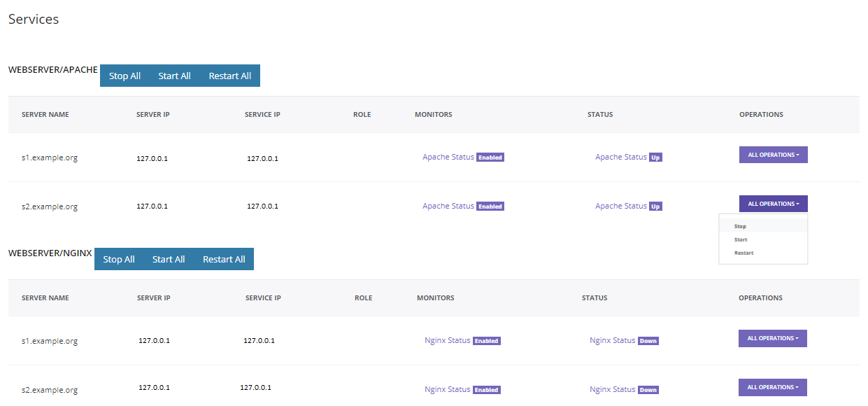Screen dimensions: 868x406
Task: Click Nginx Status link with Down badge, s2
Action: pyautogui.click(x=613, y=389)
